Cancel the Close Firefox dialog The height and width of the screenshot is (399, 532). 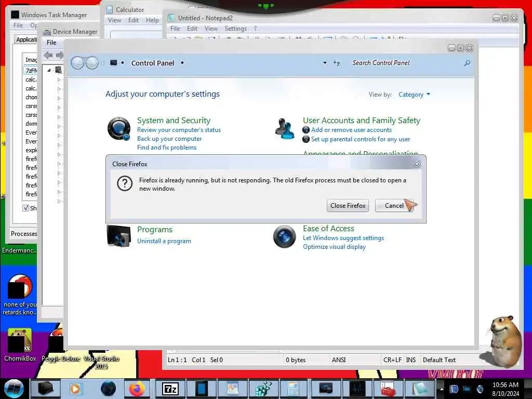tap(394, 206)
